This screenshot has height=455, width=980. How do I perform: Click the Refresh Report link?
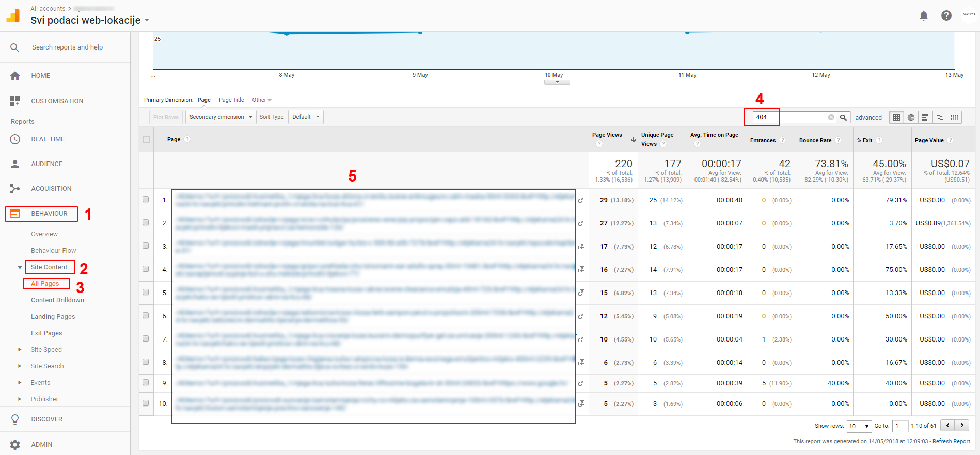point(951,441)
